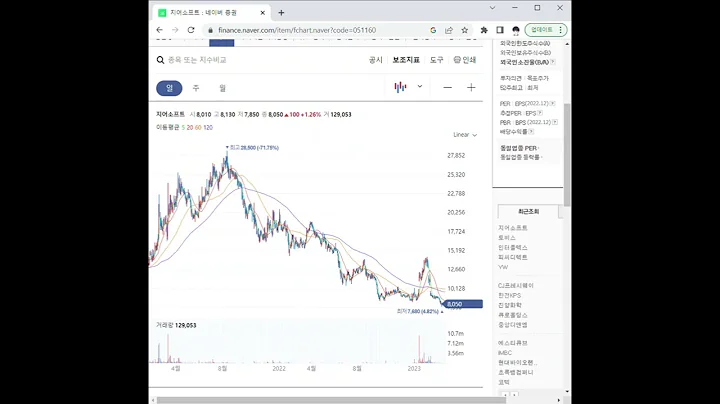Click the Google icon in address bar
The width and height of the screenshot is (720, 404).
[433, 30]
